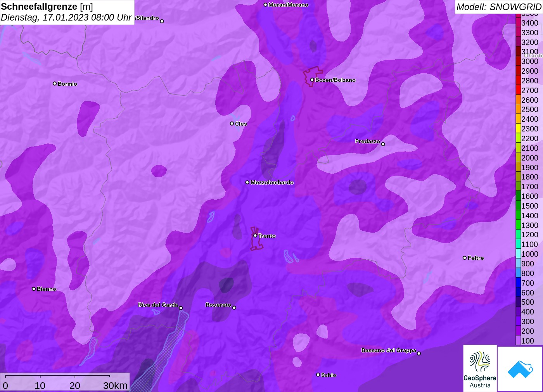Click the Trento city marker dot
The width and height of the screenshot is (543, 392).
pyautogui.click(x=255, y=235)
